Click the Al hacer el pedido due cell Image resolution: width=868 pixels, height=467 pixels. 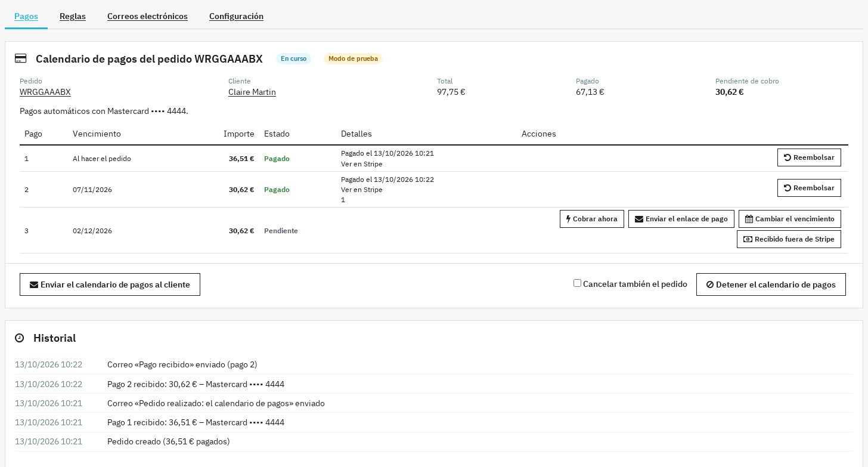pyautogui.click(x=102, y=159)
